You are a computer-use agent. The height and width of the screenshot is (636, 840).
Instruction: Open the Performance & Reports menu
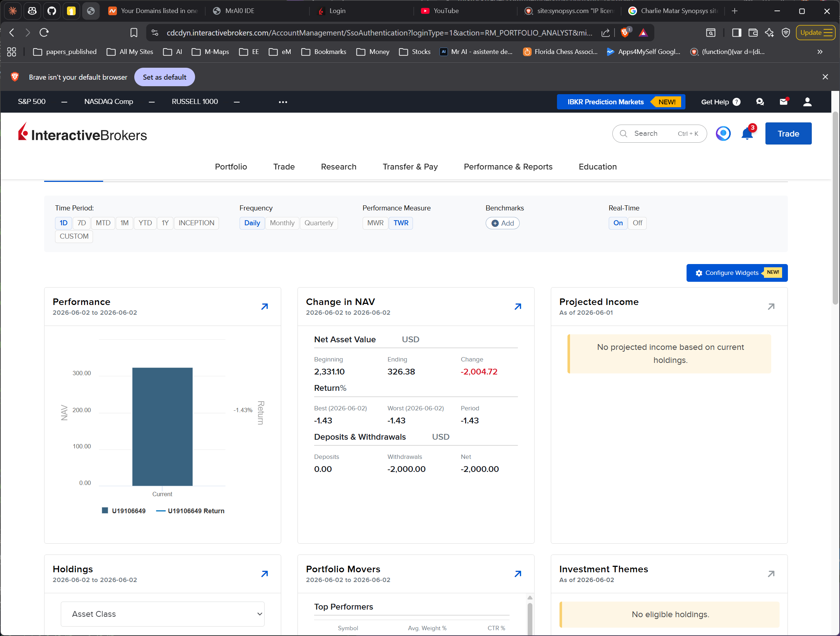pyautogui.click(x=508, y=167)
